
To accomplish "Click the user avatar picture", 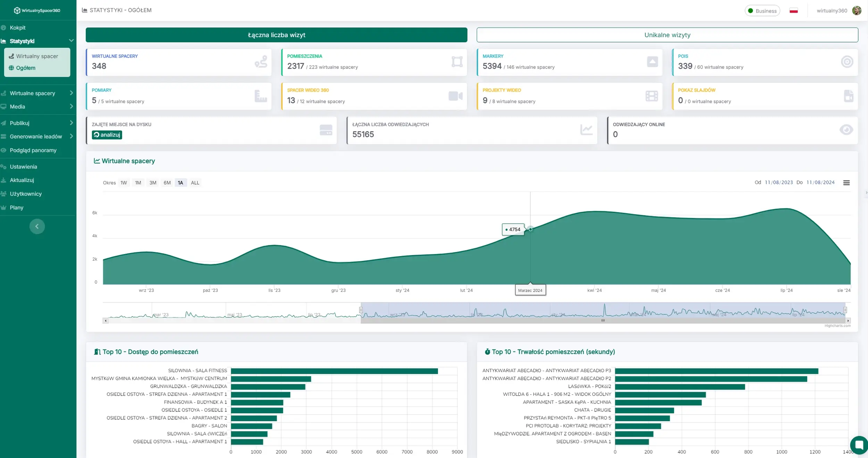I will 857,11.
